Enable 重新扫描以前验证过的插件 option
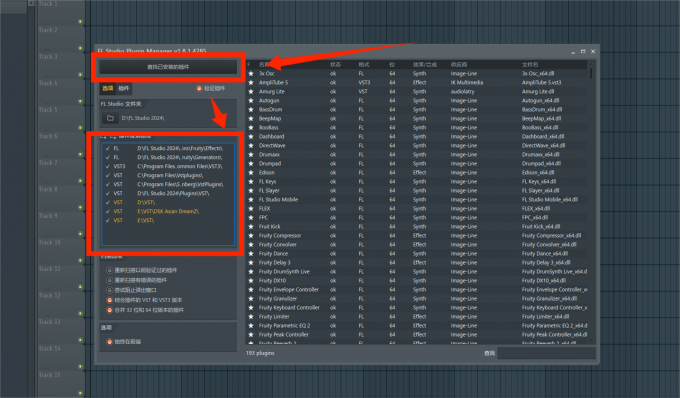The width and height of the screenshot is (680, 398). (x=110, y=270)
